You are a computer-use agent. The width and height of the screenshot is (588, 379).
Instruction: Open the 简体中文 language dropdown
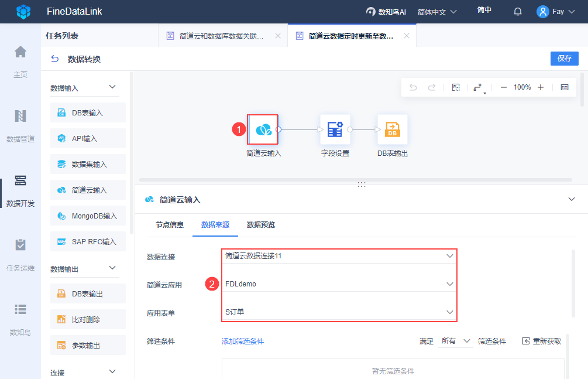437,12
